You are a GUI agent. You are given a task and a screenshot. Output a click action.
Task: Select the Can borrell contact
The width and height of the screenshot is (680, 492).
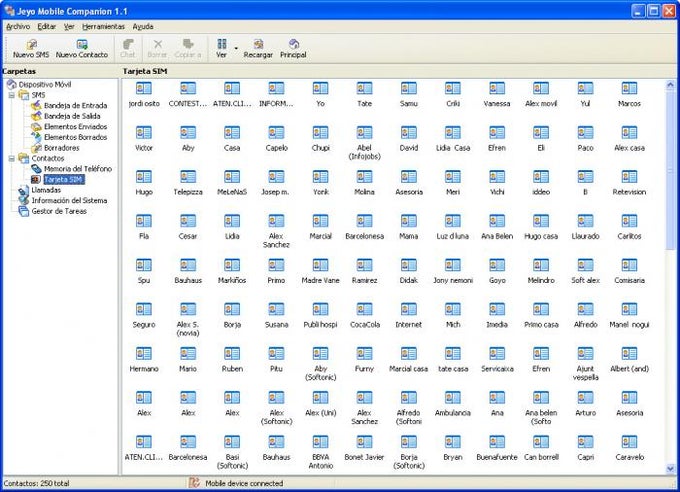pos(541,443)
